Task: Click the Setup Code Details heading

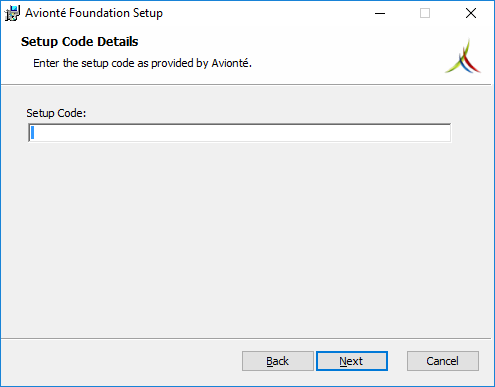Action: (x=79, y=42)
